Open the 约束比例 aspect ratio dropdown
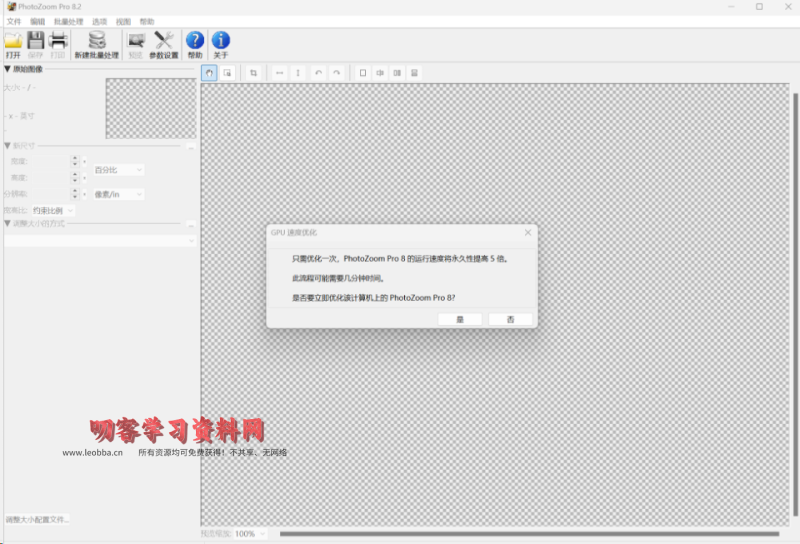This screenshot has height=544, width=800. [53, 210]
